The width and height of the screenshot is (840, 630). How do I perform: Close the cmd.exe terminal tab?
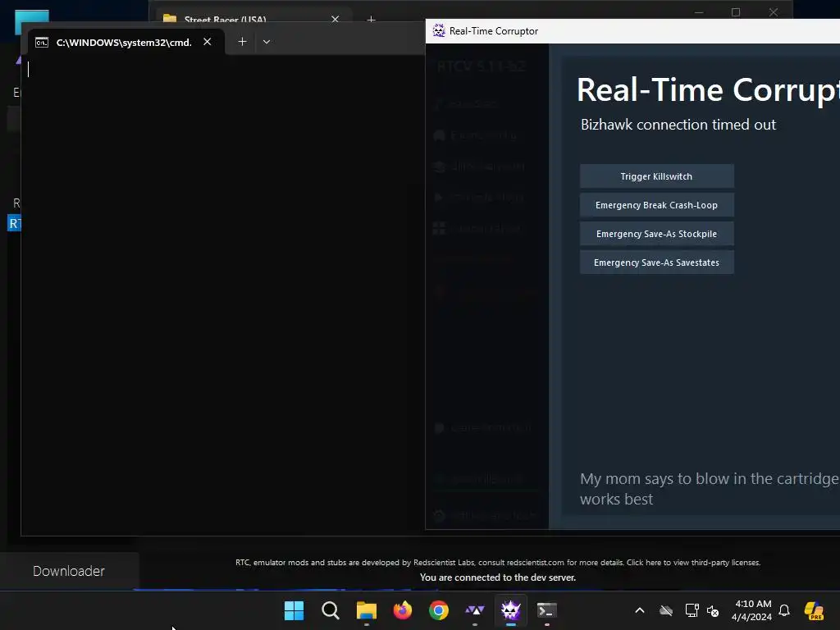[208, 42]
